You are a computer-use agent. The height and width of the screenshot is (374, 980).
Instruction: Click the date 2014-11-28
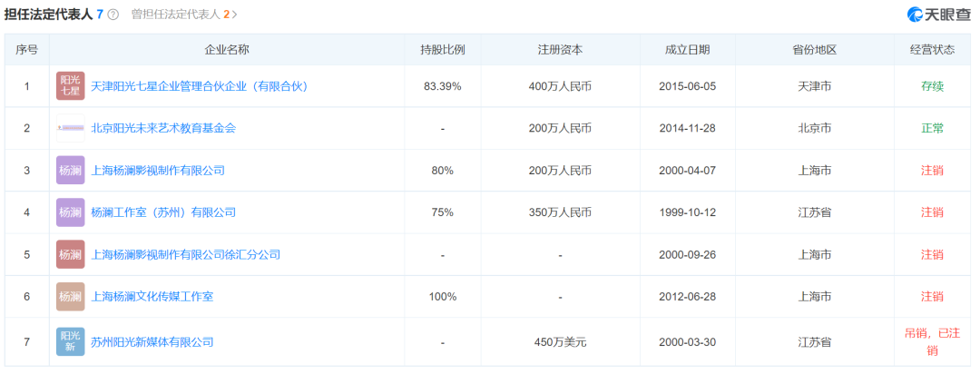click(687, 128)
